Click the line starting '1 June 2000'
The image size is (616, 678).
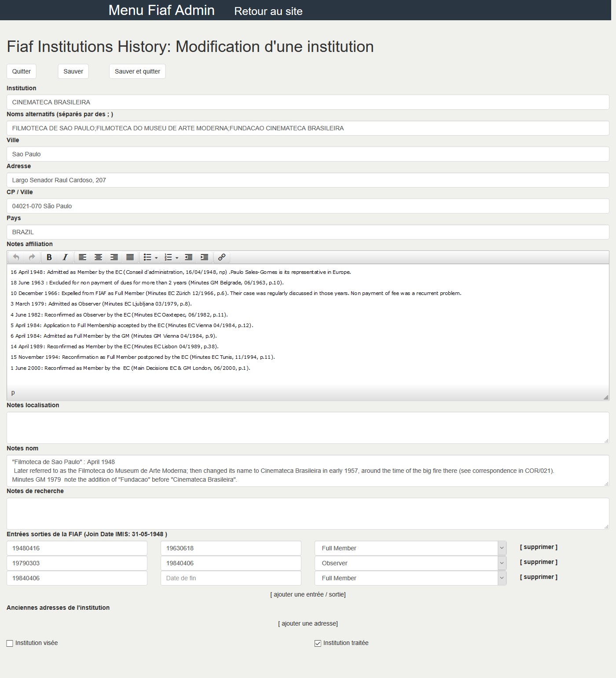pos(131,368)
